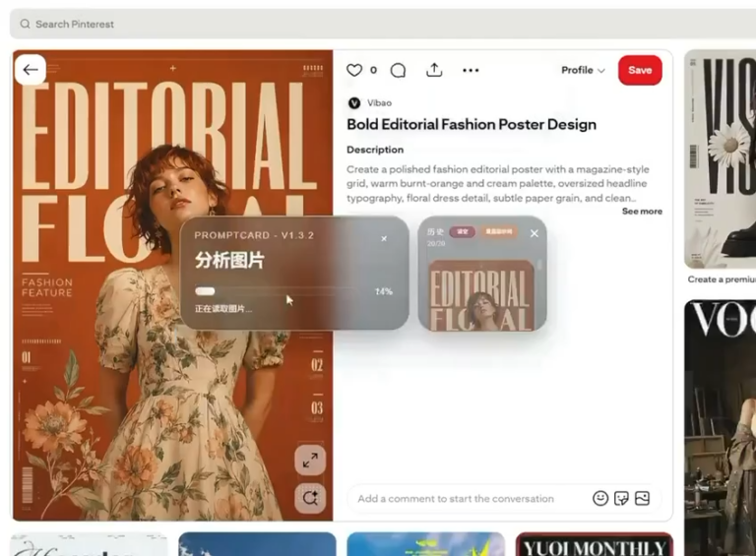
Task: Expand the Profile board dropdown
Action: tap(583, 70)
